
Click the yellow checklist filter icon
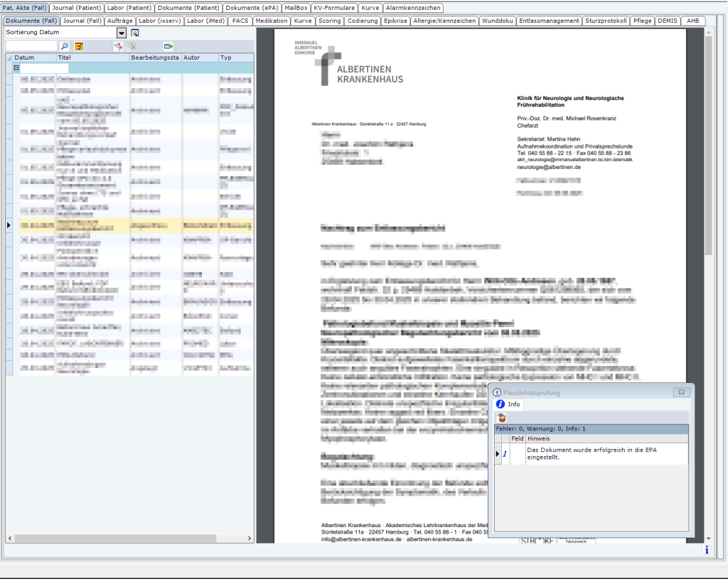pos(79,46)
